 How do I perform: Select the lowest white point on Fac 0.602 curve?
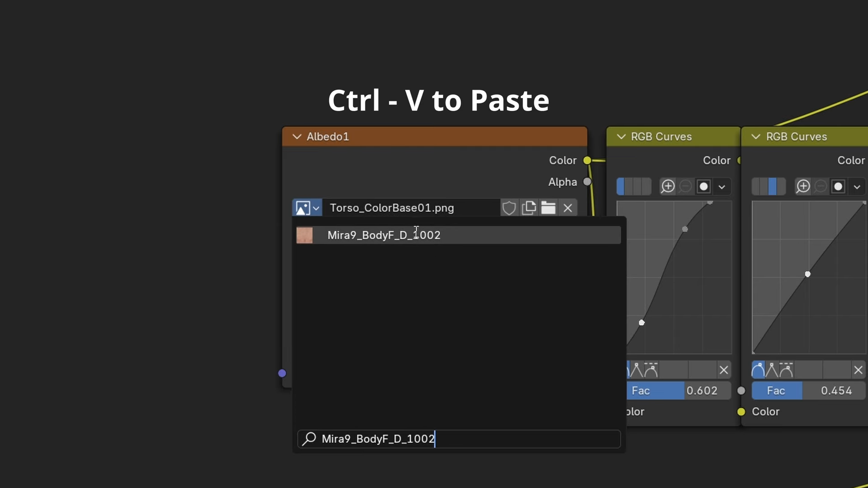coord(641,323)
